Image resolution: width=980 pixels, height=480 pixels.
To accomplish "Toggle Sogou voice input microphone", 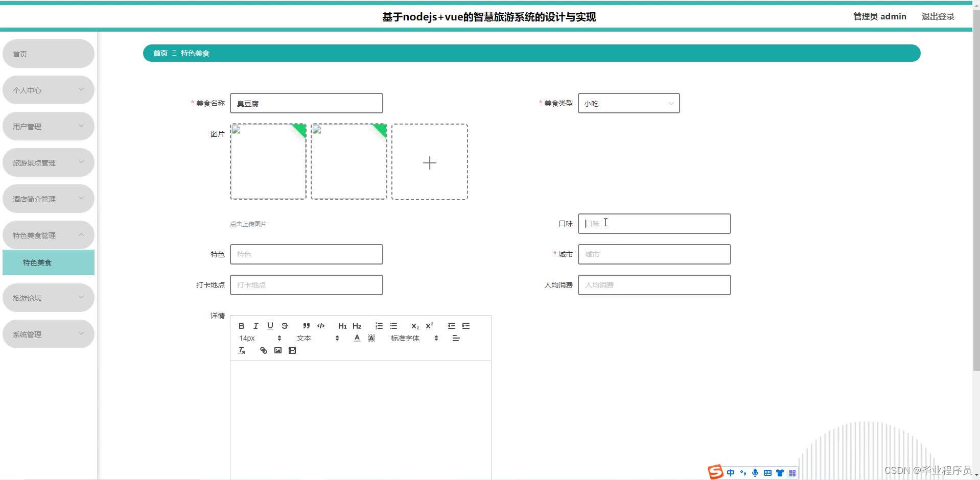I will click(x=755, y=473).
